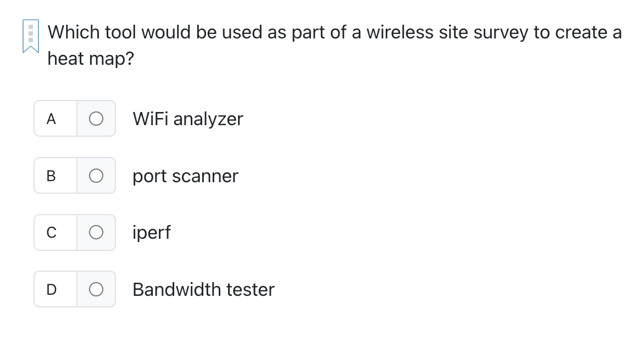This screenshot has height=348, width=644.
Task: Click the letter D option box
Action: click(x=52, y=289)
